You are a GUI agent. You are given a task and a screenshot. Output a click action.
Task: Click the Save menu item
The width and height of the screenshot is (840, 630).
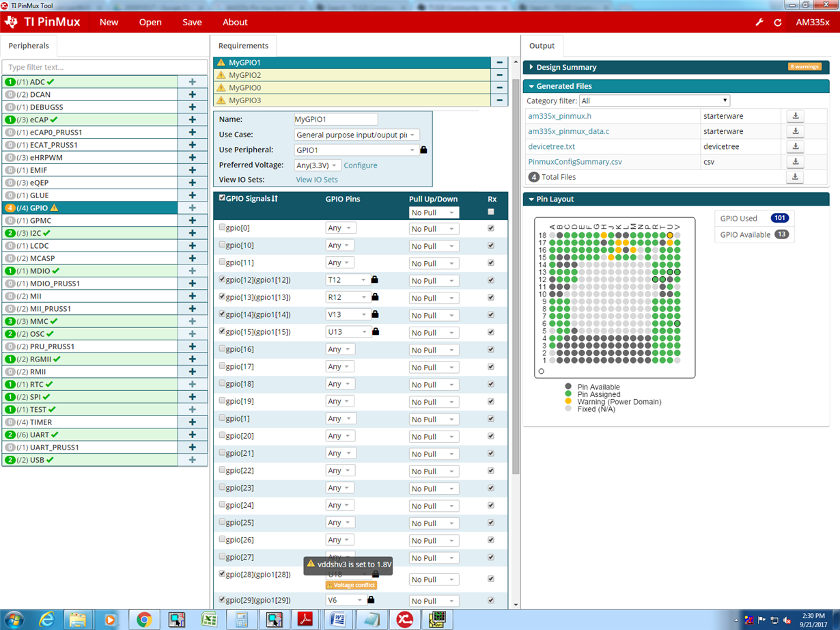192,22
